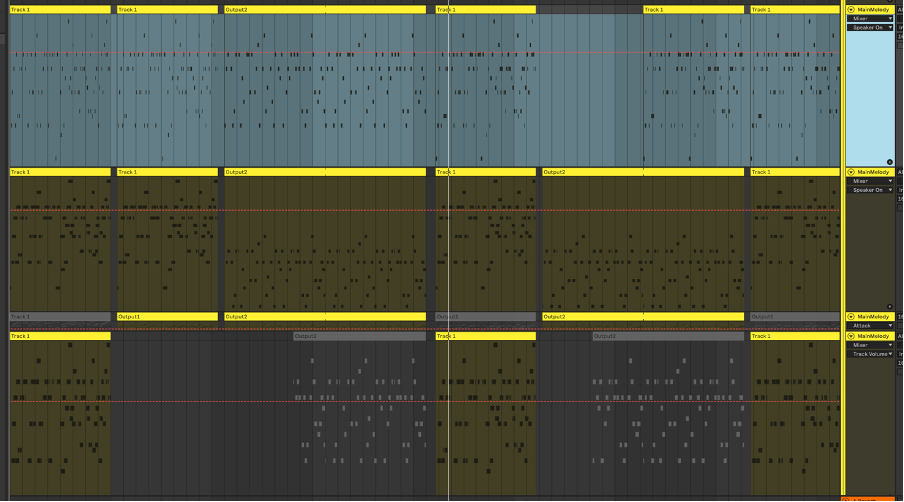Collapse the MainMelody track showing Track Volume
This screenshot has width=904, height=502.
tap(851, 336)
